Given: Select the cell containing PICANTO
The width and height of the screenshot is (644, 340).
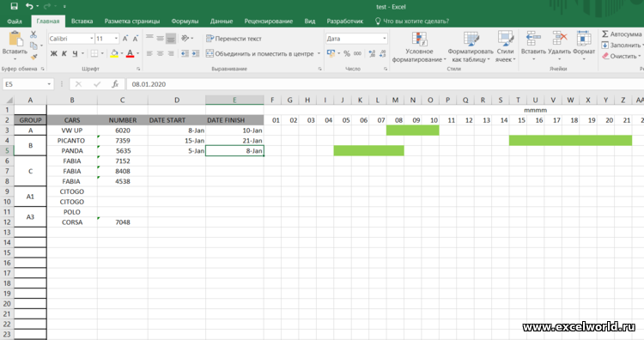Looking at the screenshot, I should [x=72, y=141].
